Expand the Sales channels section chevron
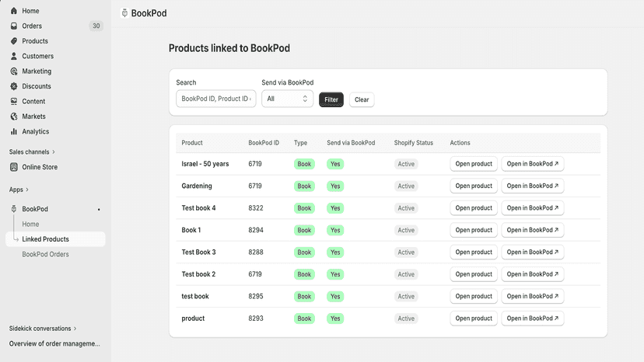Screen dimensions: 644x362 click(x=54, y=151)
